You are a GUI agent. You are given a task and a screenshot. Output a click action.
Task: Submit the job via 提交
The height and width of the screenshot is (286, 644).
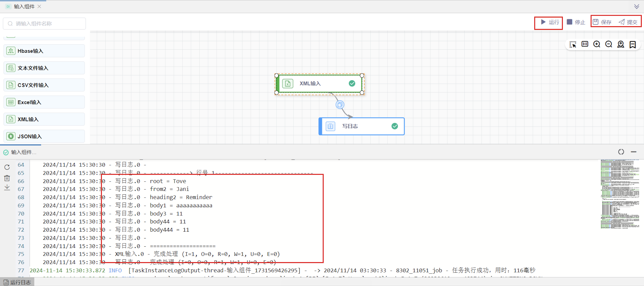pos(628,22)
